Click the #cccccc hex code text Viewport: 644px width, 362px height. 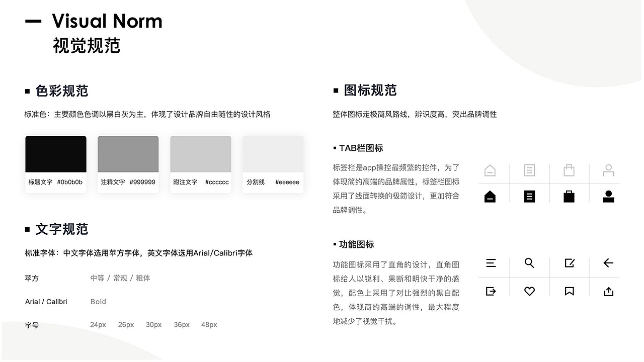tap(217, 182)
